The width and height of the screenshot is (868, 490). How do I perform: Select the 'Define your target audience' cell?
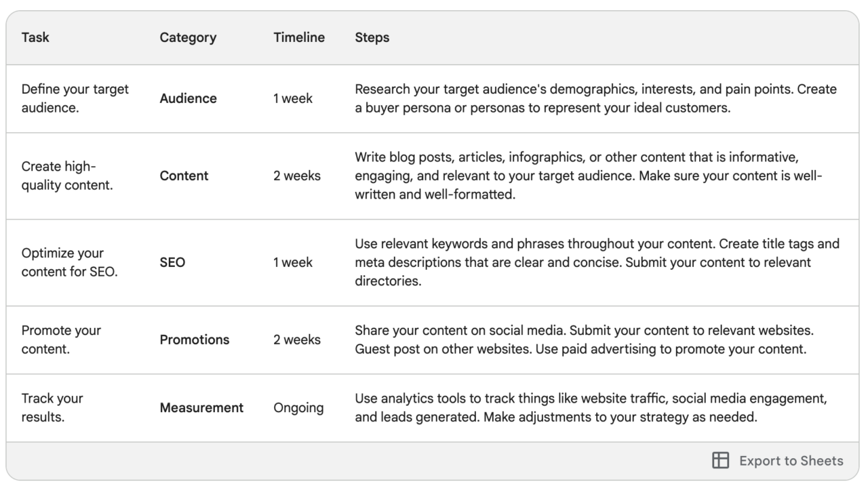click(x=75, y=98)
